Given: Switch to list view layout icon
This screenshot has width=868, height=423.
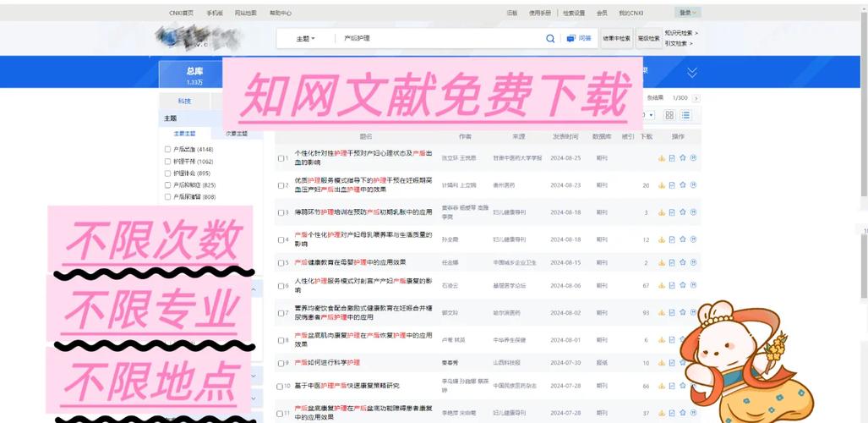Looking at the screenshot, I should tap(686, 115).
